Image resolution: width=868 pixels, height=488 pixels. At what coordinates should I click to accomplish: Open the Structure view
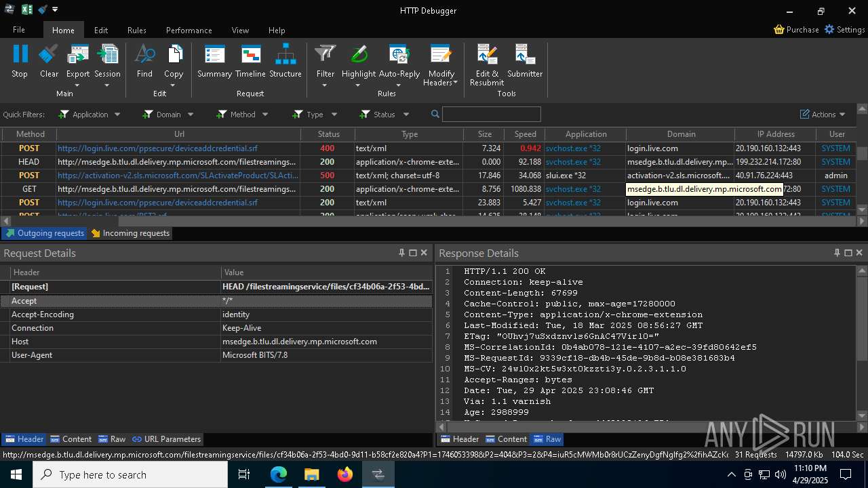[285, 61]
